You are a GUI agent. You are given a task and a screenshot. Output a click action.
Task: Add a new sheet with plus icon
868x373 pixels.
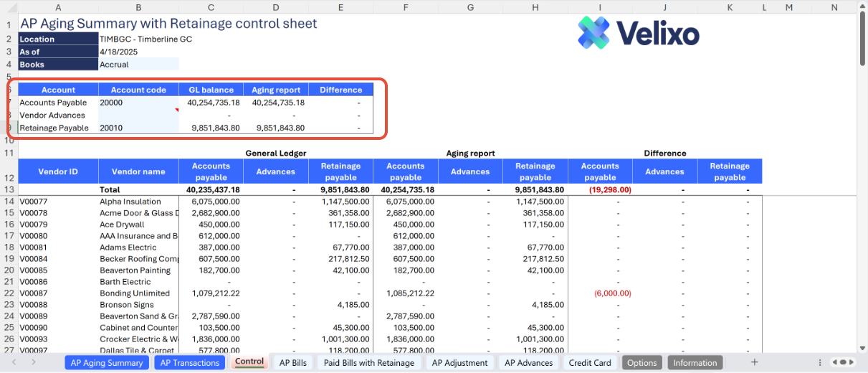pyautogui.click(x=754, y=362)
